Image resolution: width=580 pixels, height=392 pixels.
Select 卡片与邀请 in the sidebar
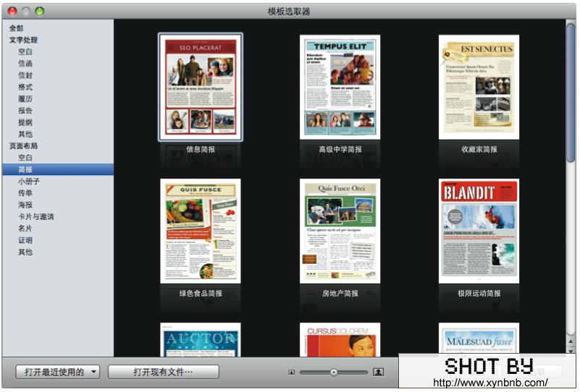[x=36, y=216]
